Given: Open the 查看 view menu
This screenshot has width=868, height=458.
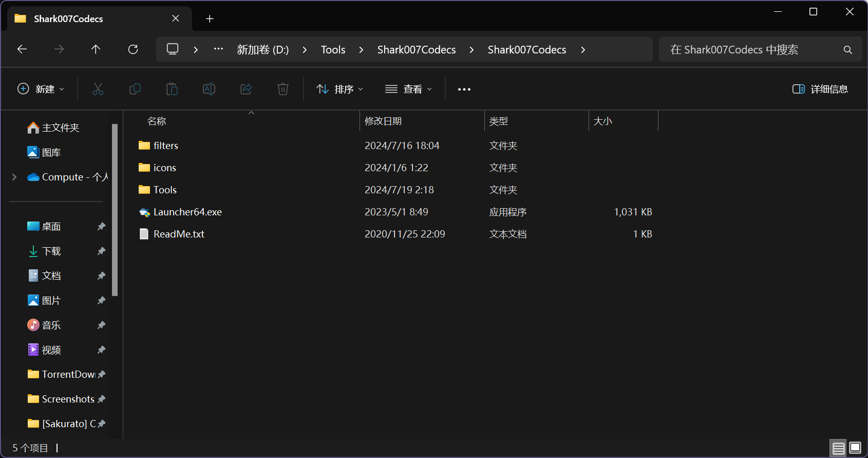Looking at the screenshot, I should point(409,89).
